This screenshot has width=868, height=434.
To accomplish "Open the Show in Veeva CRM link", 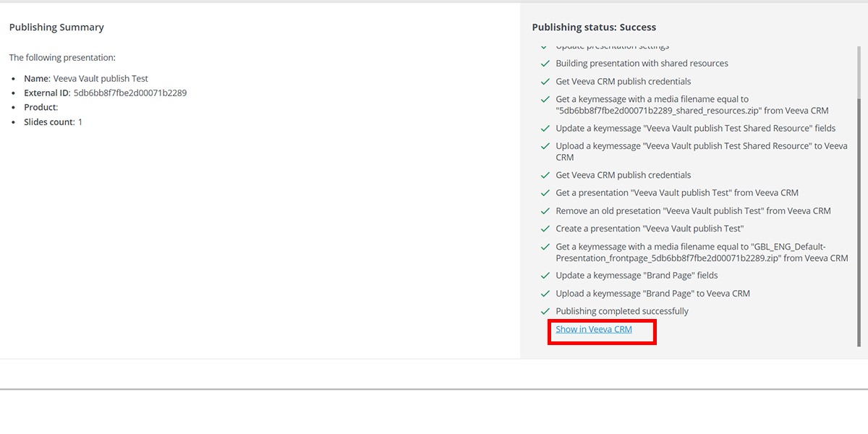I will (x=593, y=329).
